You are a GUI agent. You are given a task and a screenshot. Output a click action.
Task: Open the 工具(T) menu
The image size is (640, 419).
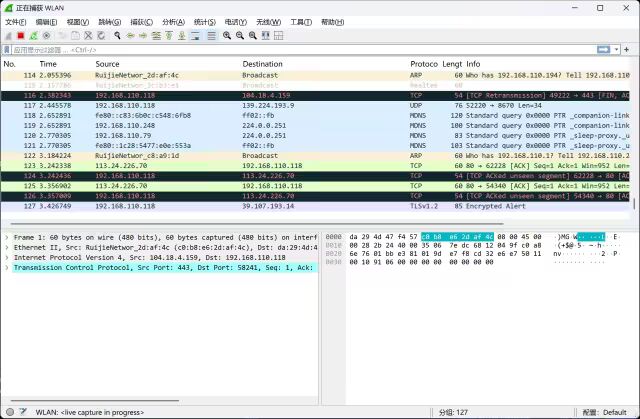(301, 22)
